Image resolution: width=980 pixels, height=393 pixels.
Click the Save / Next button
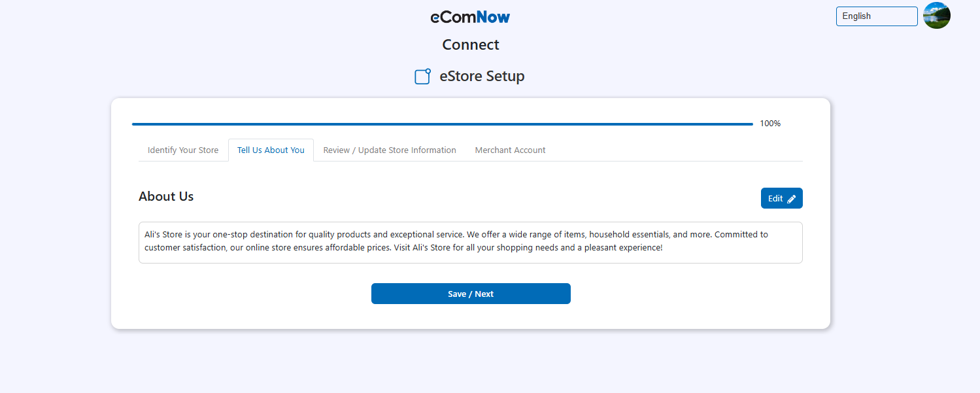(x=471, y=294)
